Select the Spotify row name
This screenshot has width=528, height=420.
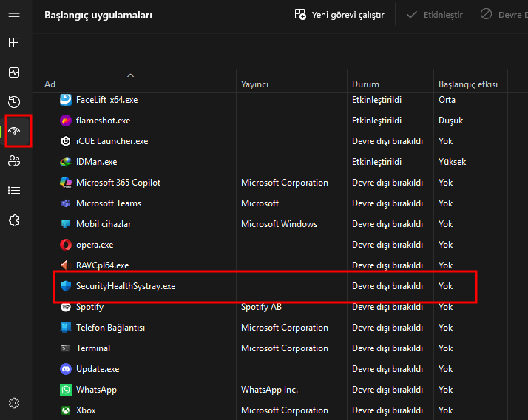89,307
